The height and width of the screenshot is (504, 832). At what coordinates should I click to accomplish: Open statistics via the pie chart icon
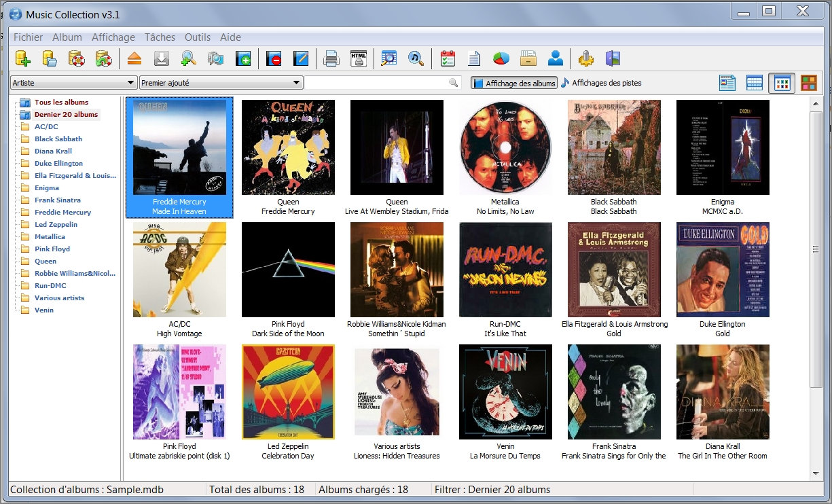pyautogui.click(x=501, y=58)
